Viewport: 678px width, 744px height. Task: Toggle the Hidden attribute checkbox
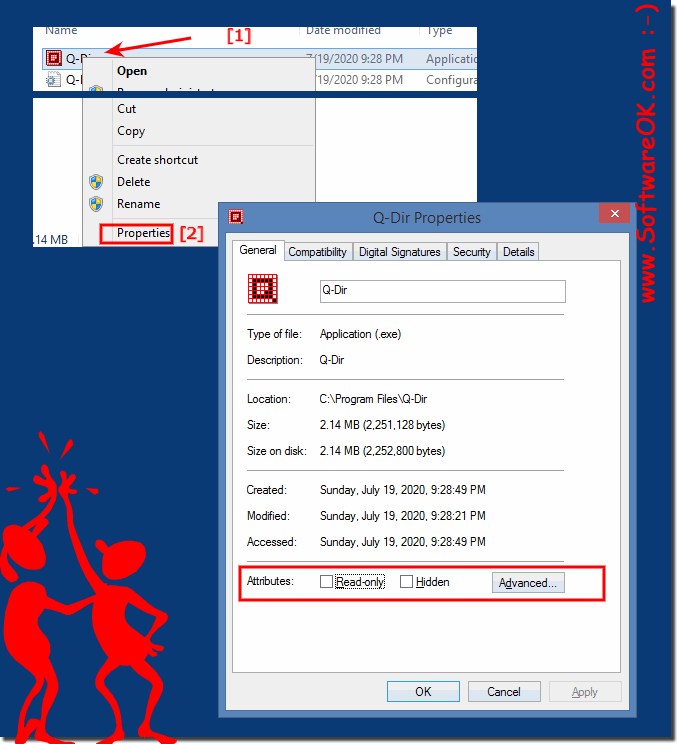(x=407, y=582)
